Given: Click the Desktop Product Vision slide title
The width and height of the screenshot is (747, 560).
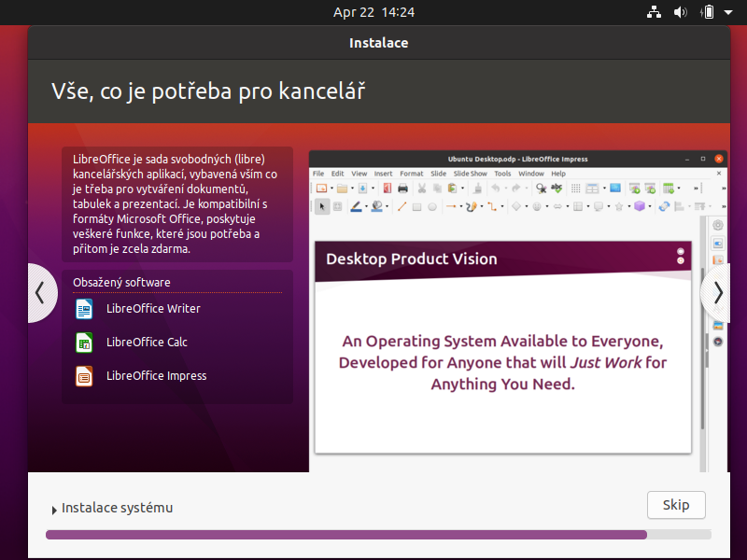Looking at the screenshot, I should click(412, 259).
